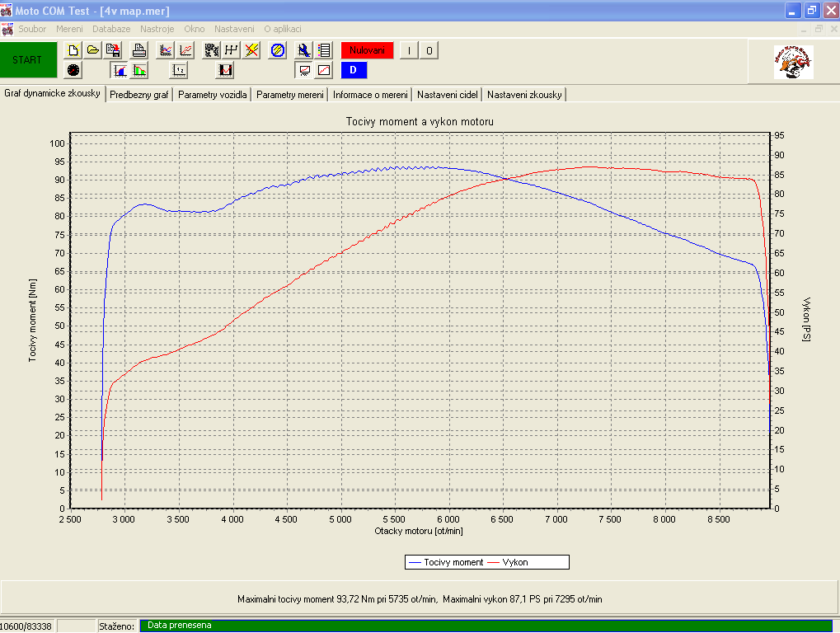Switch to Nastaveni cidel tab
840x633 pixels.
click(448, 95)
